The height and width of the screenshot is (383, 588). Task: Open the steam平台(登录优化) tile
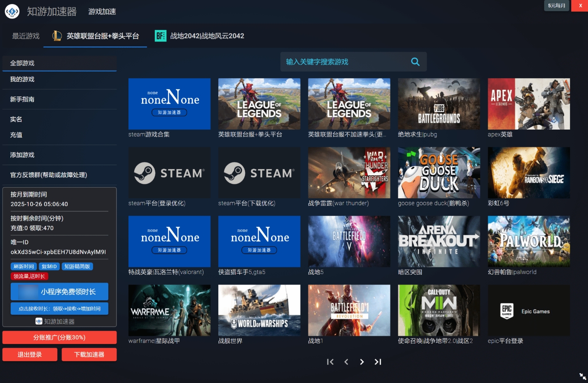(169, 173)
